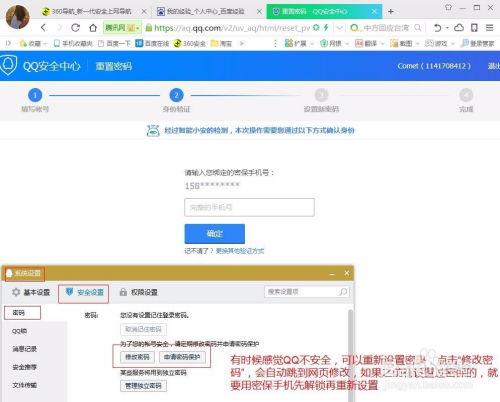Screen dimensions: 500x402
Task: Open the 收藏 favorites star dropdown
Action: point(33,43)
